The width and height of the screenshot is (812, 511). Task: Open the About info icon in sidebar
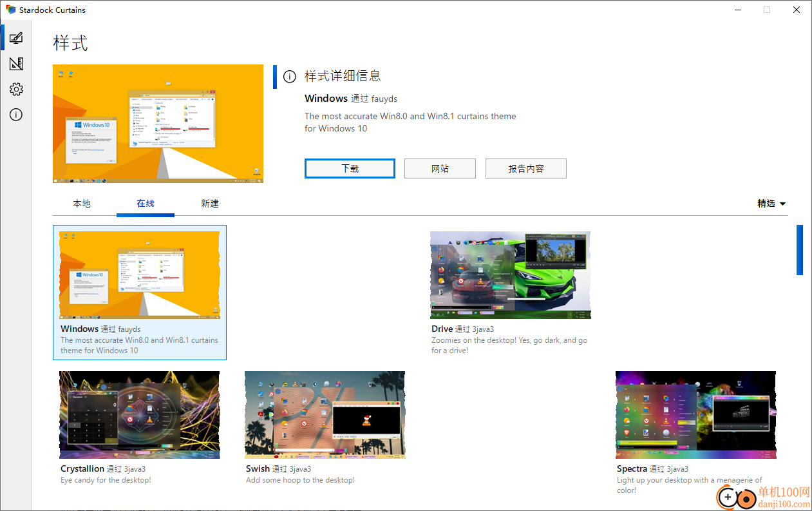16,115
